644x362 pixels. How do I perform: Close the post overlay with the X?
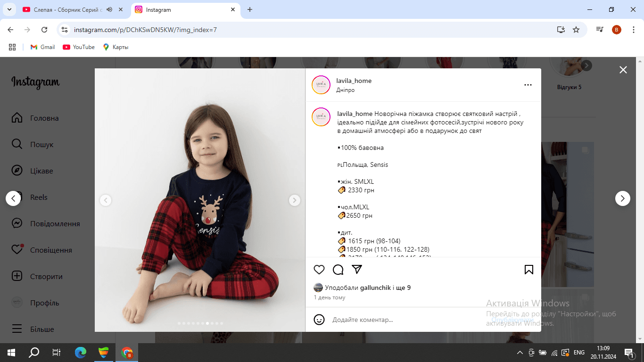623,70
